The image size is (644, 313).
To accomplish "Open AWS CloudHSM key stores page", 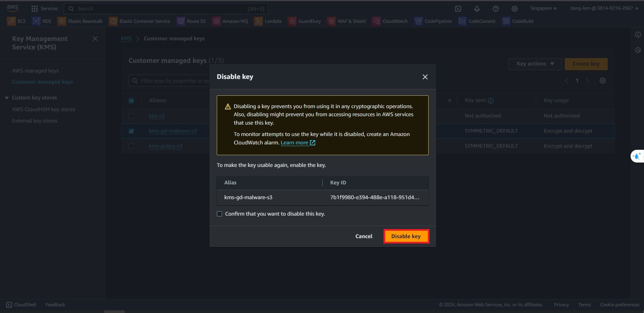I will click(x=43, y=109).
